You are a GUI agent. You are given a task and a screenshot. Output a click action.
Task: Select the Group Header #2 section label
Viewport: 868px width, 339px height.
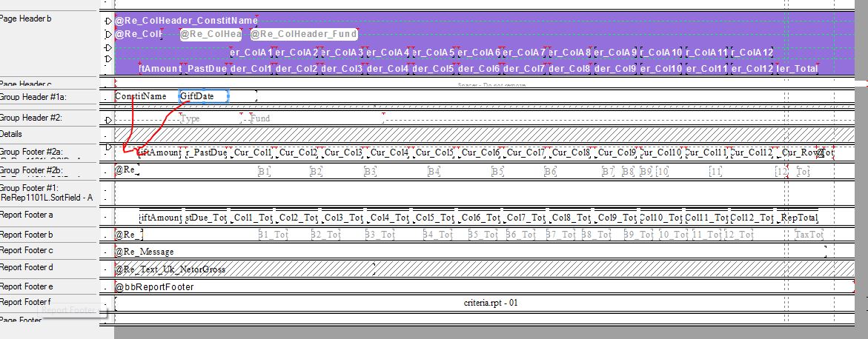30,118
